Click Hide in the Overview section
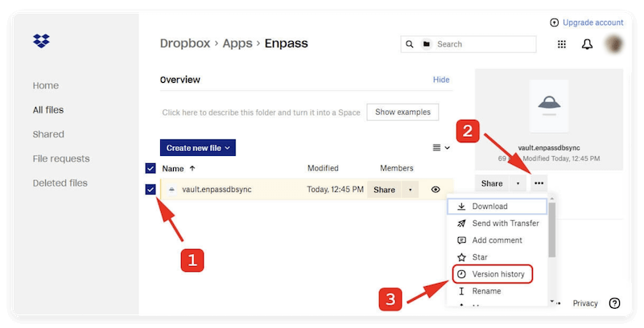This screenshot has width=644, height=328. [x=441, y=80]
